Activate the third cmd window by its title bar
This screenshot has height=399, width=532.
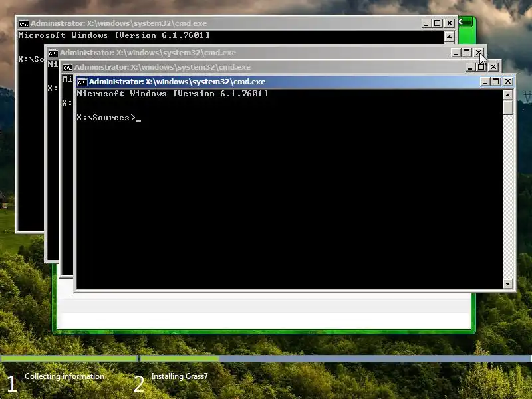(x=162, y=67)
